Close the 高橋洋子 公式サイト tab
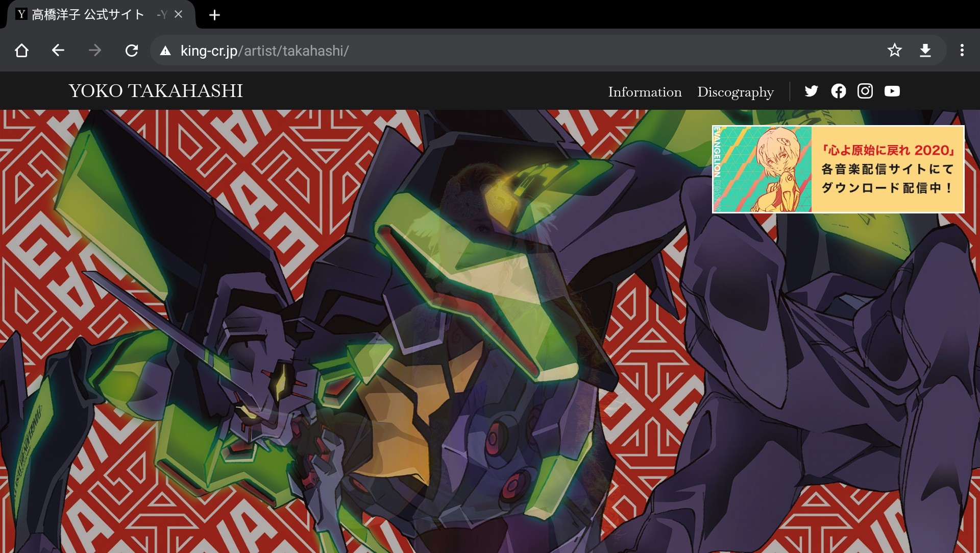This screenshot has width=980, height=553. pyautogui.click(x=178, y=14)
